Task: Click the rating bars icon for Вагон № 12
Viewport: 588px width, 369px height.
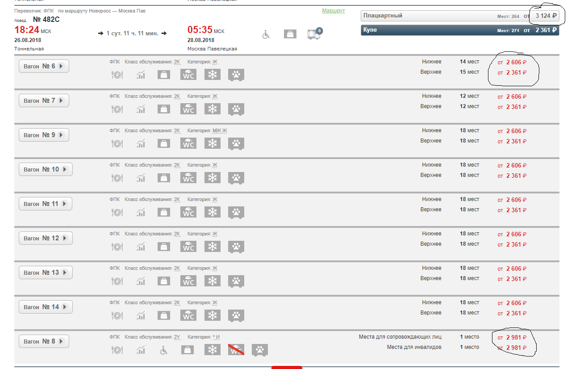Action: (141, 247)
